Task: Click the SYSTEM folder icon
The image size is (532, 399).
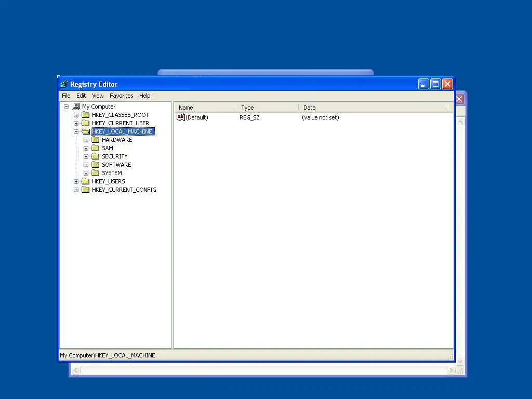Action: tap(96, 173)
